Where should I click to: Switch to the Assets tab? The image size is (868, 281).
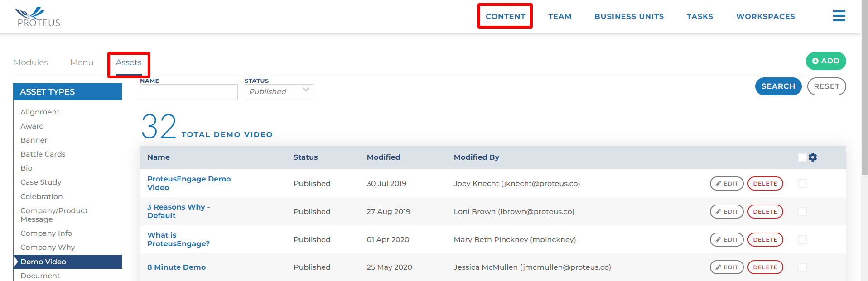coord(129,62)
